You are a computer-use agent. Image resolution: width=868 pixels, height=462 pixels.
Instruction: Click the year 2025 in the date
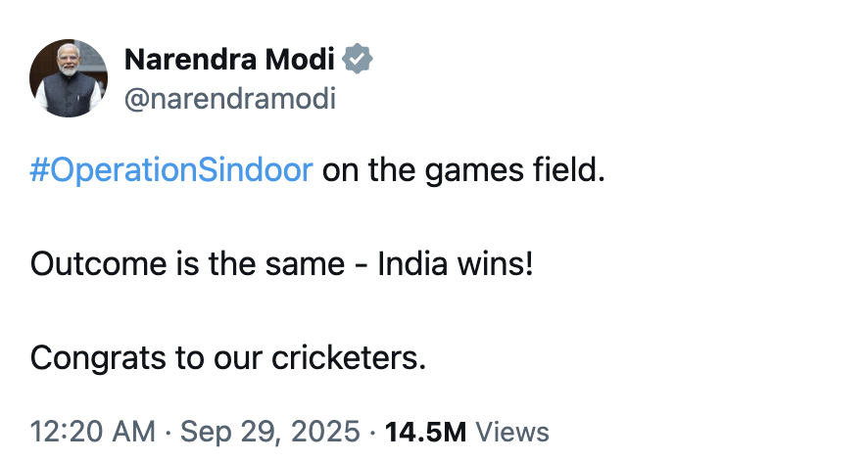[331, 431]
